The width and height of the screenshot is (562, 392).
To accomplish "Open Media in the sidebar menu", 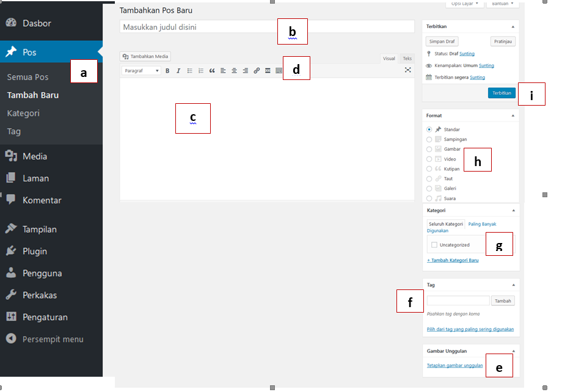I will click(35, 156).
